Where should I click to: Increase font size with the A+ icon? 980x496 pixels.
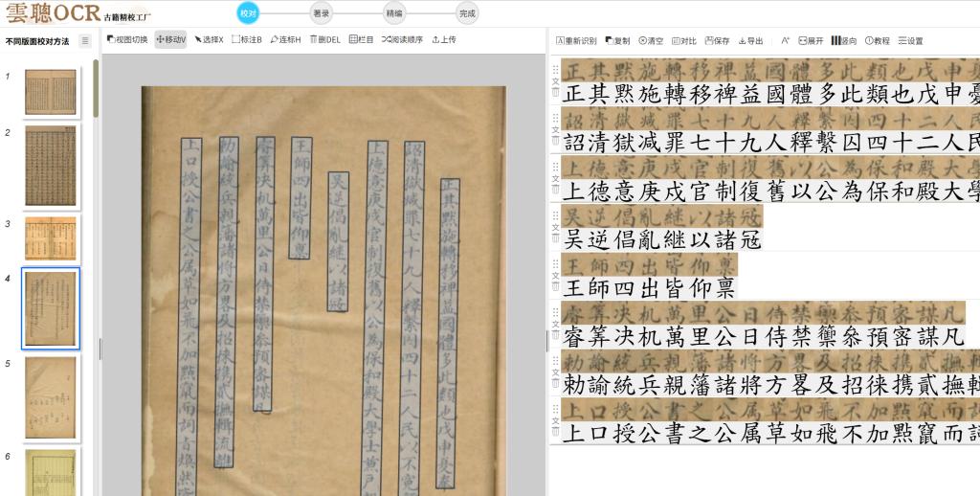[785, 40]
